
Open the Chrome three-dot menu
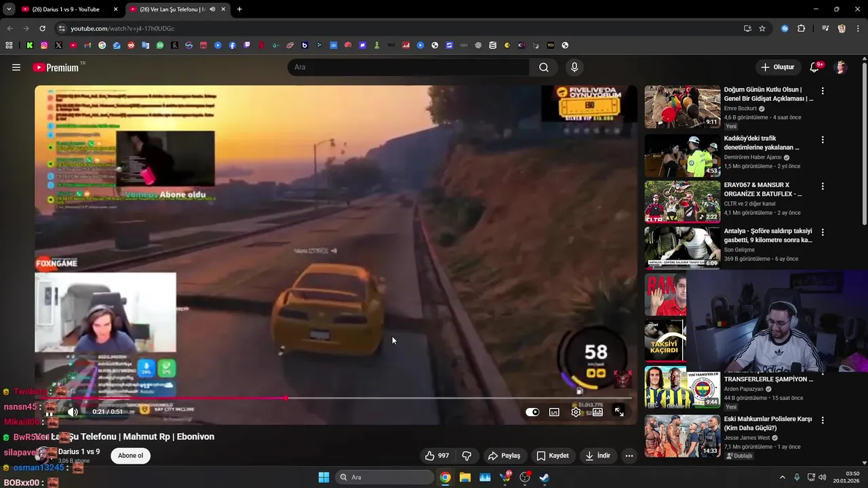(859, 28)
